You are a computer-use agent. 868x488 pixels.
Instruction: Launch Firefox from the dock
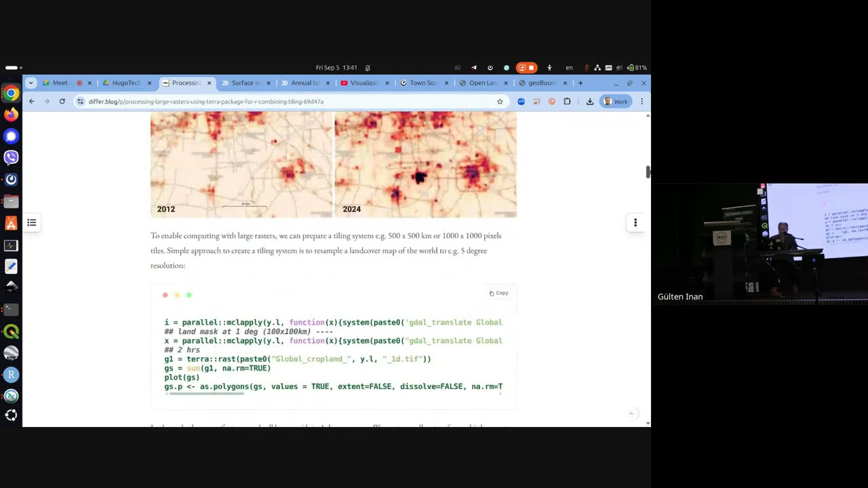[x=11, y=115]
